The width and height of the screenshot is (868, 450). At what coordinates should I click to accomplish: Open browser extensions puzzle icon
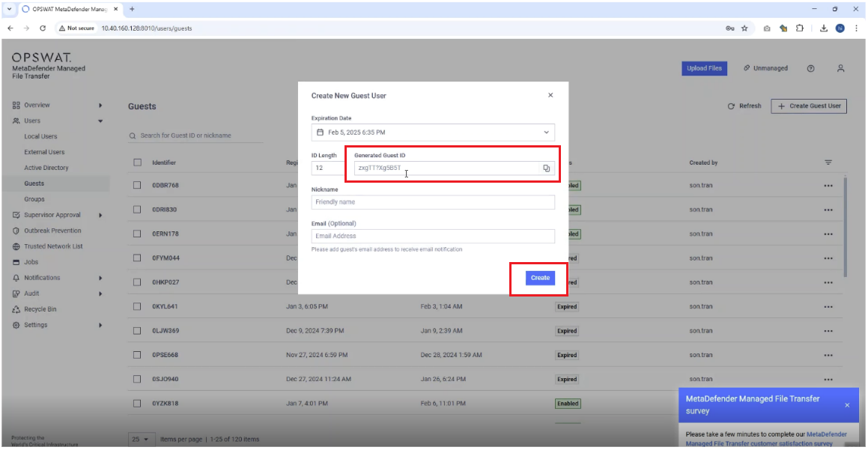[799, 28]
